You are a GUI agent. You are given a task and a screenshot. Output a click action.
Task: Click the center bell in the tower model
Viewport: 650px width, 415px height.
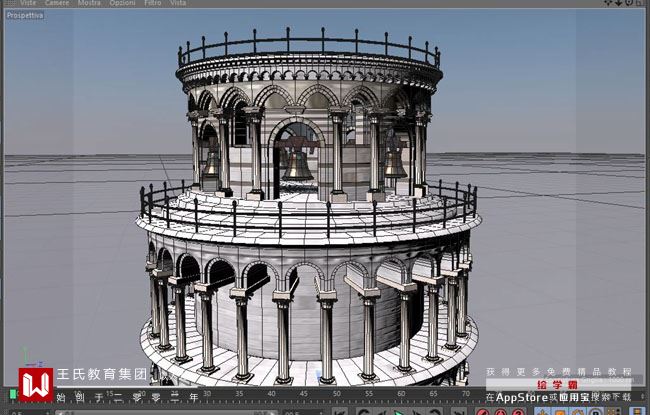298,165
